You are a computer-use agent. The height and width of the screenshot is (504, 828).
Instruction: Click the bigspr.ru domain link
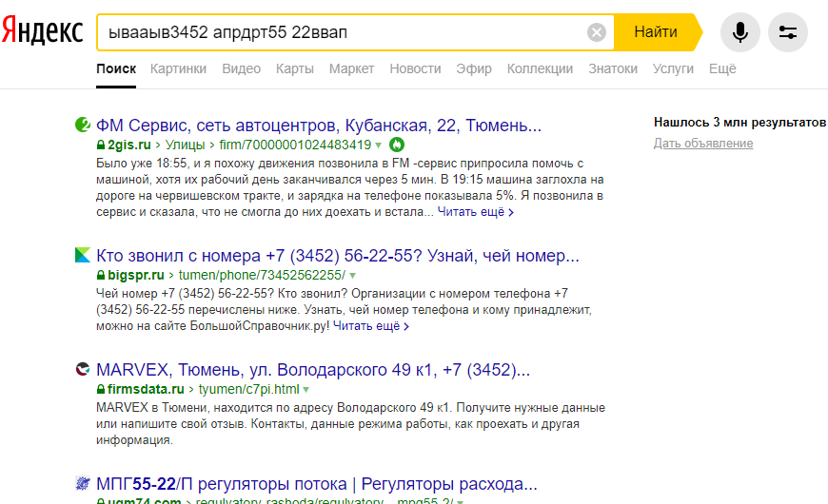[x=136, y=275]
